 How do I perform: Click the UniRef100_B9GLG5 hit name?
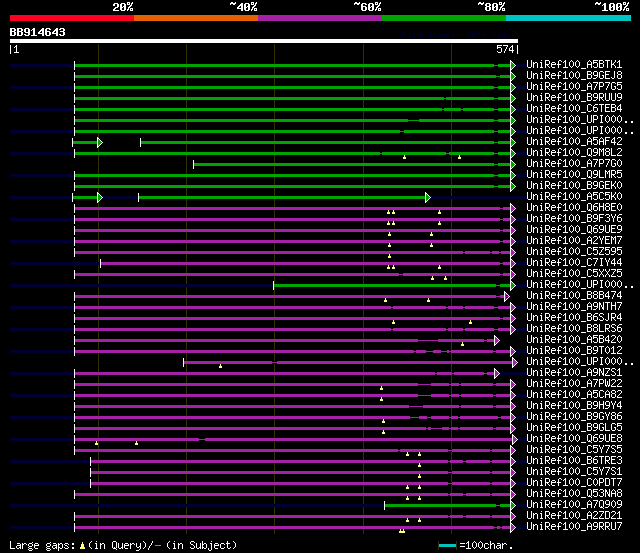[x=574, y=428]
